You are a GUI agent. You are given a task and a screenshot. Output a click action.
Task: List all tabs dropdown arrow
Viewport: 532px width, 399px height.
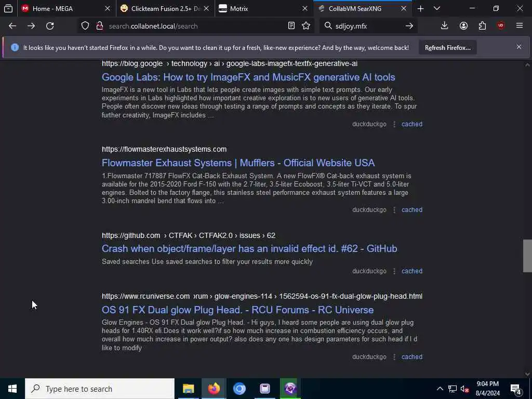437,8
